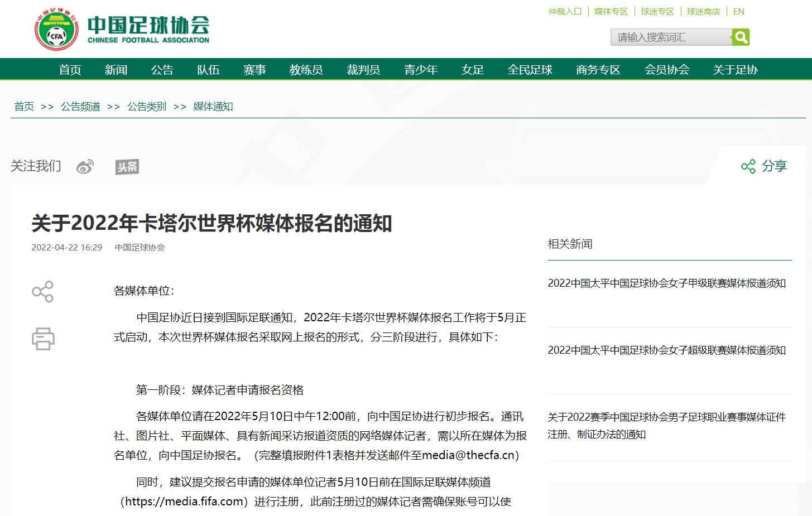Focus the 请输入搜索词汇 search field

point(671,37)
